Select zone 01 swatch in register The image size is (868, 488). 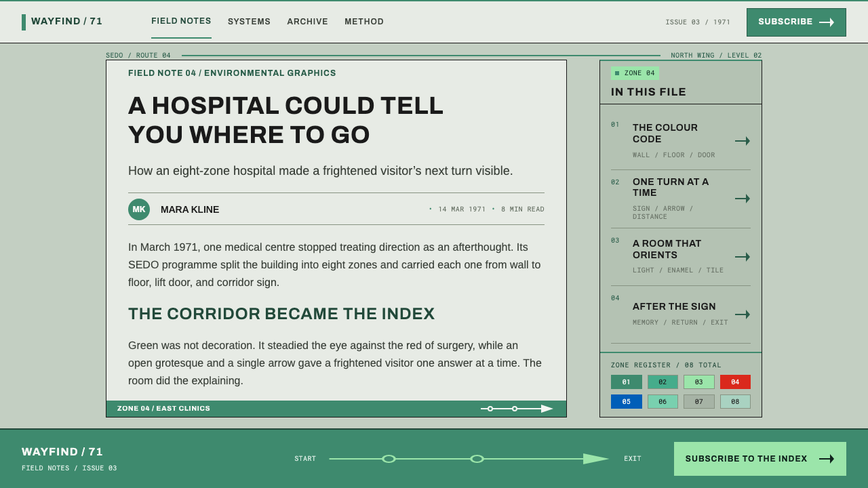click(627, 382)
